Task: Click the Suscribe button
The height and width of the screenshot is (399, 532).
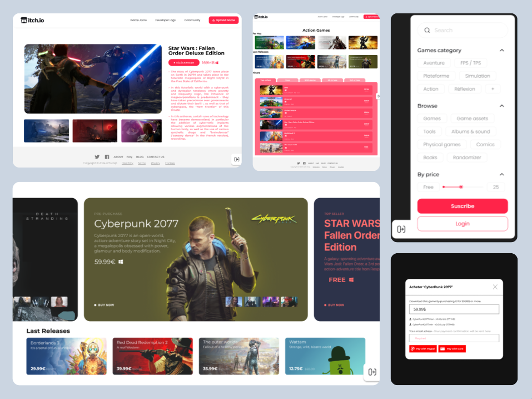Action: (463, 206)
